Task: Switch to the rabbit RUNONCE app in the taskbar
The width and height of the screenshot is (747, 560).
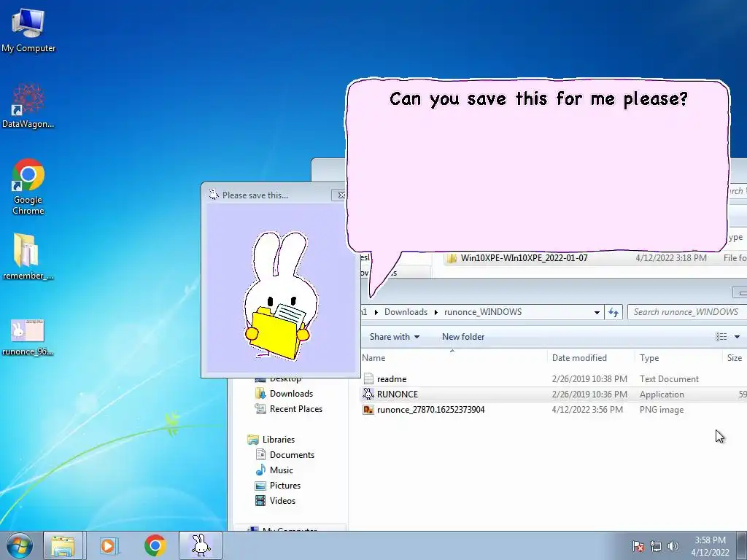Action: coord(201,545)
